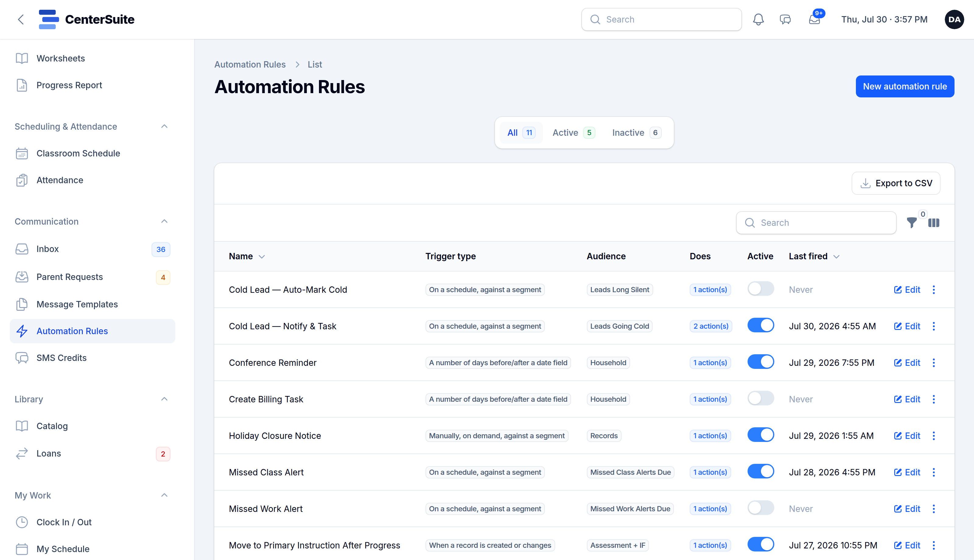Open the column toggle icon
Viewport: 974px width, 560px height.
pos(934,223)
